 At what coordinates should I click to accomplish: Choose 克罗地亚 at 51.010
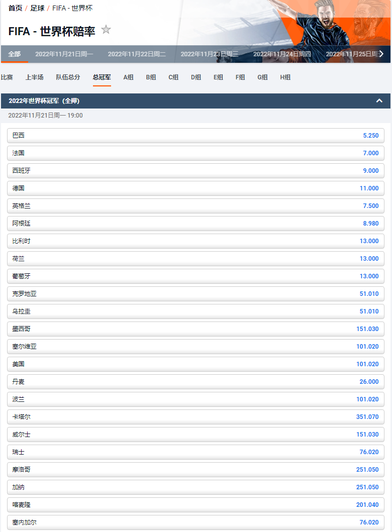[x=195, y=294]
